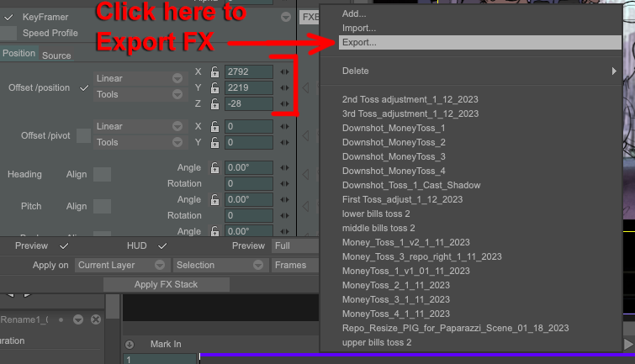The image size is (635, 364).
Task: Click keyframe arrows next to Heading Angle
Action: [x=284, y=167]
